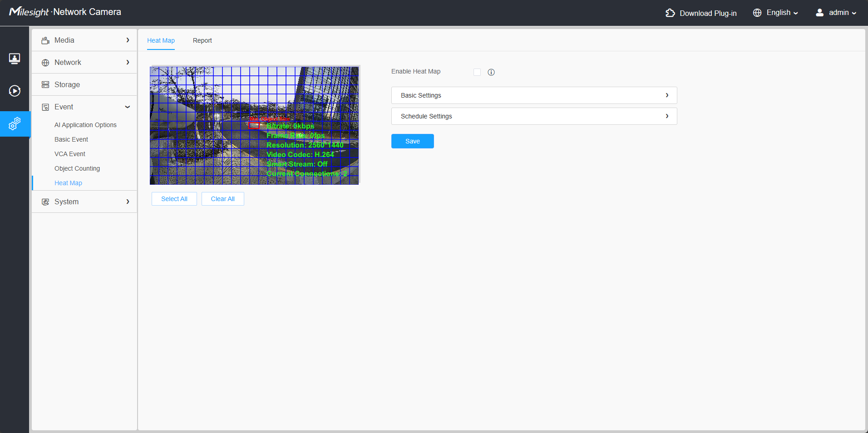Click the heat map info icon
The width and height of the screenshot is (868, 433).
(x=491, y=72)
